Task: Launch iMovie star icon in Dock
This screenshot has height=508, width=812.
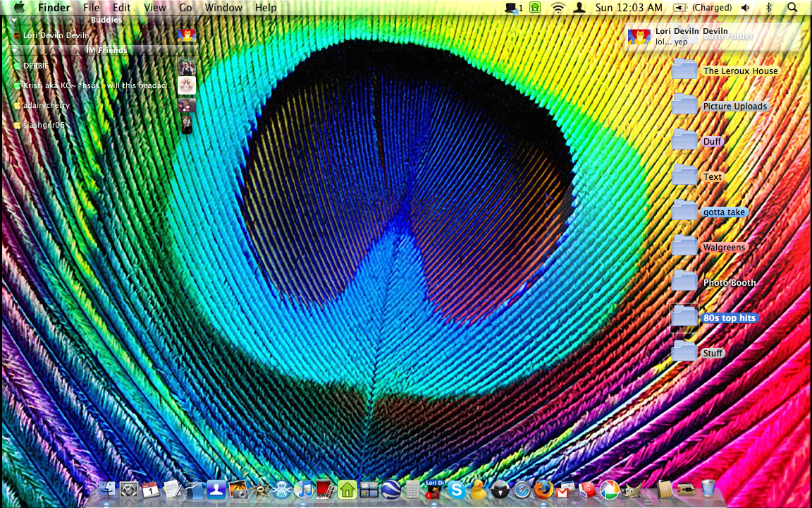Action: click(259, 490)
